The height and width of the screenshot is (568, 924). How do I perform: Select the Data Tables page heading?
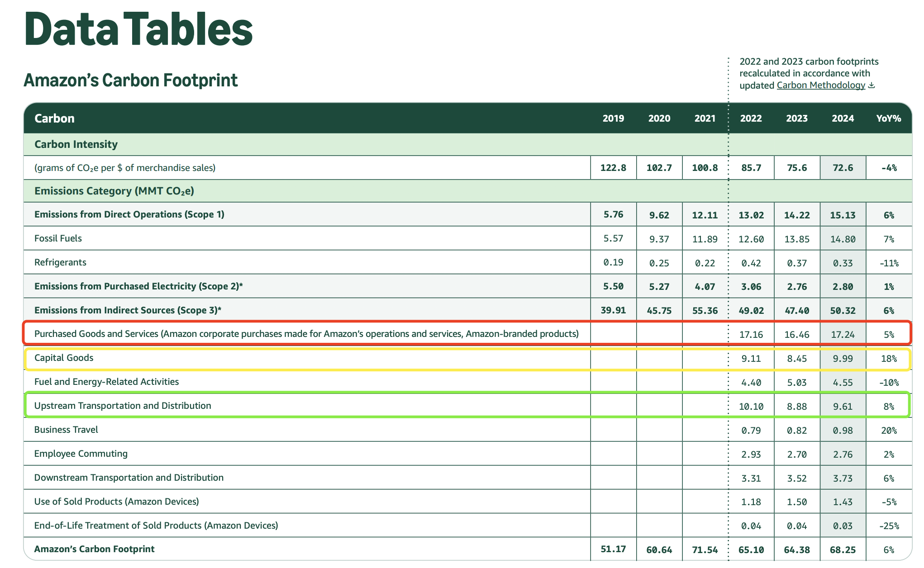pyautogui.click(x=138, y=28)
